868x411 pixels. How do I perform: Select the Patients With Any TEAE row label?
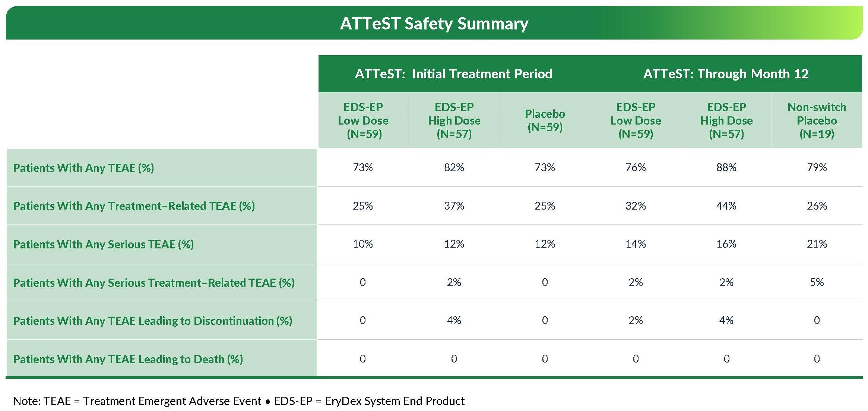point(83,168)
